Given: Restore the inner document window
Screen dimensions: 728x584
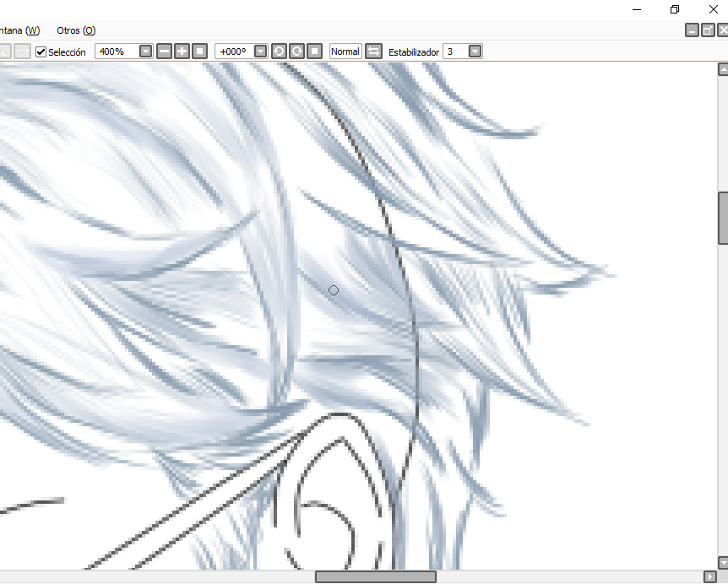Looking at the screenshot, I should point(708,30).
